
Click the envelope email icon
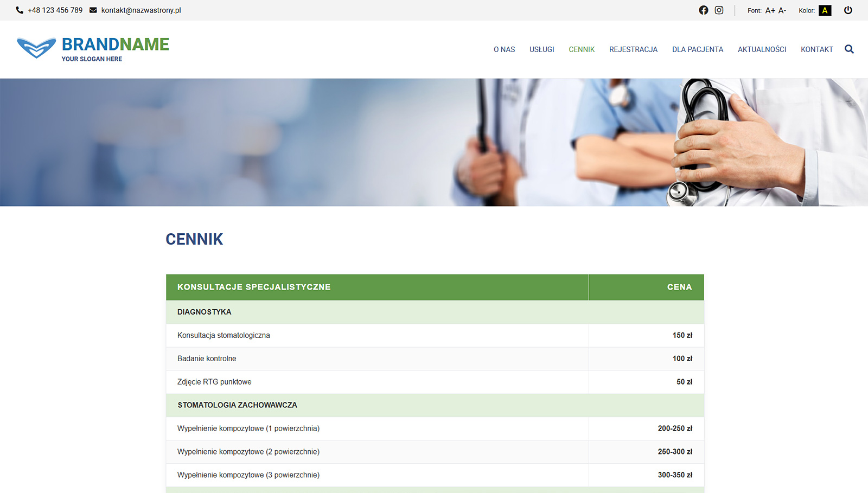pyautogui.click(x=93, y=10)
